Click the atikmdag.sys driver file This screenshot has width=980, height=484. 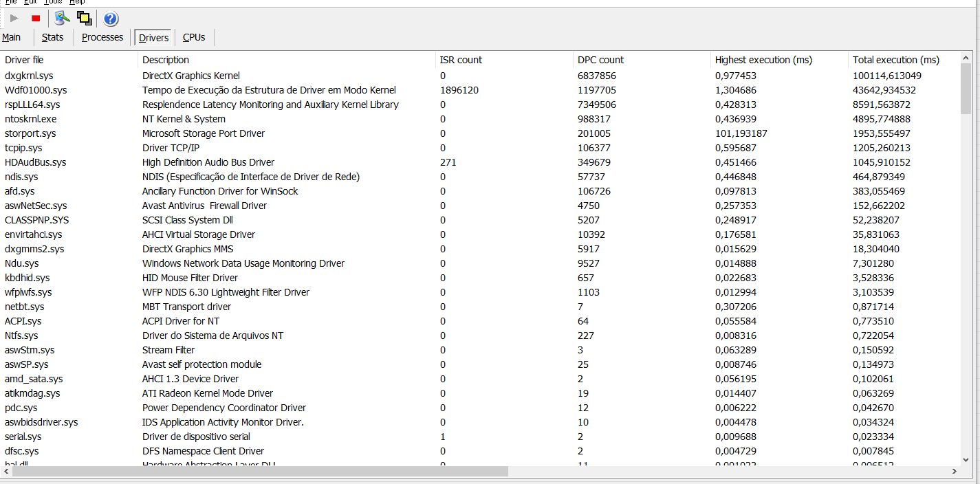point(32,393)
